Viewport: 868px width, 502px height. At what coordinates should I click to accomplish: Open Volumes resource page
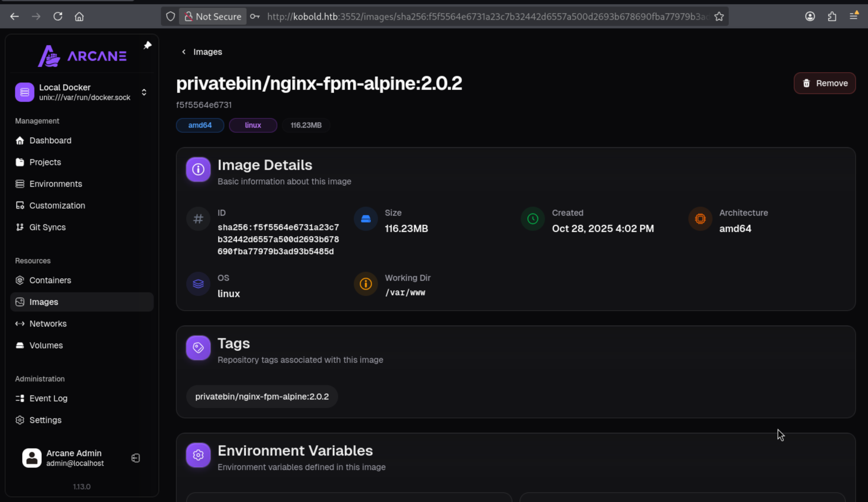[46, 345]
